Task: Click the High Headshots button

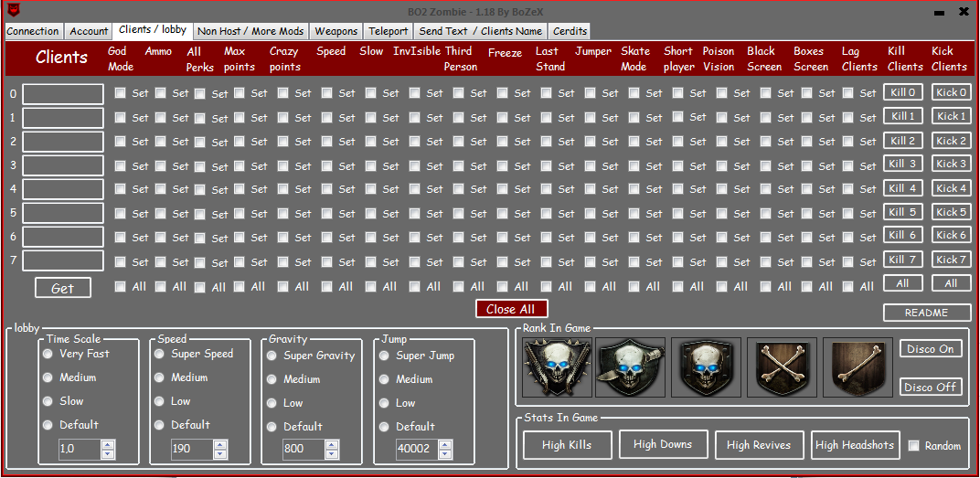Action: pos(855,445)
